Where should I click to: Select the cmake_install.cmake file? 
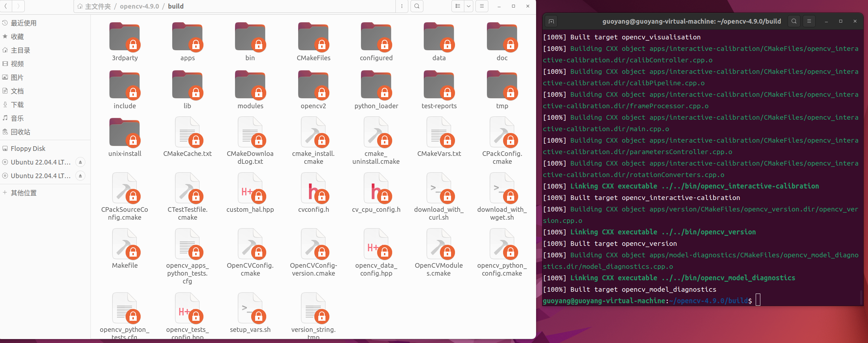click(313, 141)
